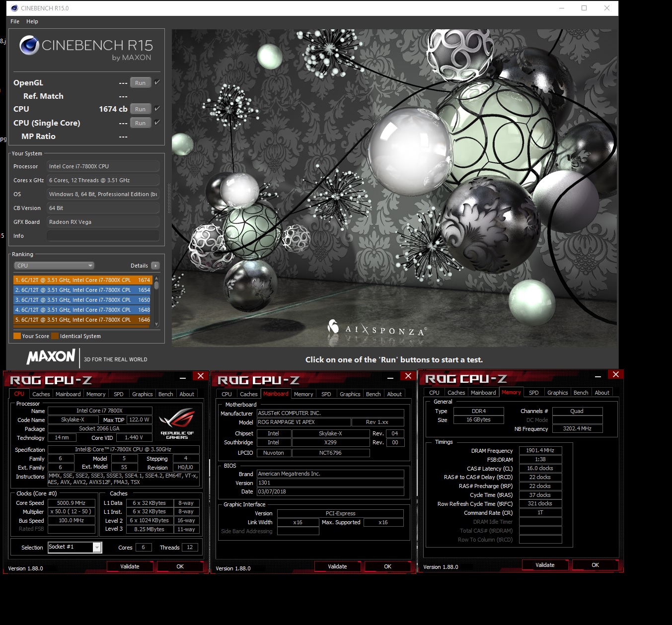
Task: Switch to SPD tab in CPU window
Action: (119, 394)
